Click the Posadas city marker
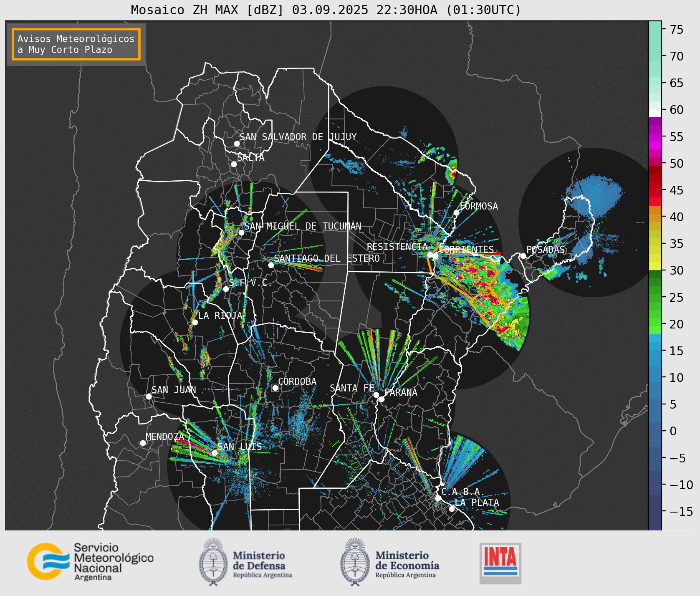Image resolution: width=700 pixels, height=596 pixels. [x=523, y=256]
